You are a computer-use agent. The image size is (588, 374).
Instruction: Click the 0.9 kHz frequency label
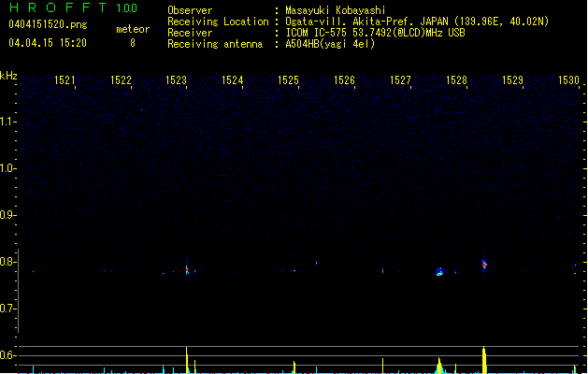click(7, 215)
